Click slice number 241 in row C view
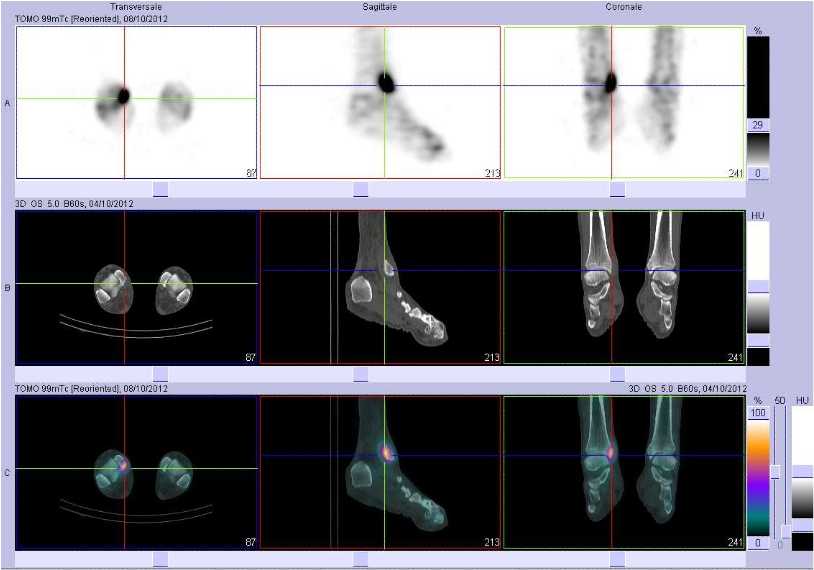 tap(736, 542)
